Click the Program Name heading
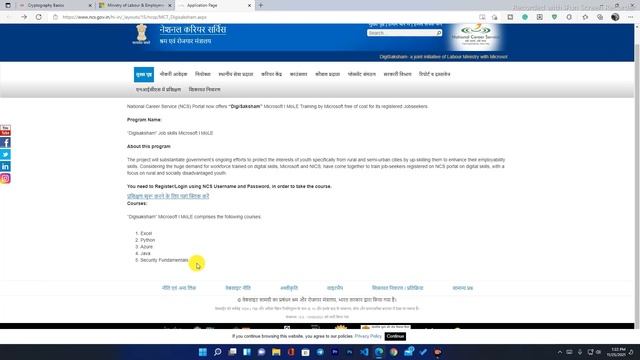Image resolution: width=640 pixels, height=360 pixels. pos(144,120)
